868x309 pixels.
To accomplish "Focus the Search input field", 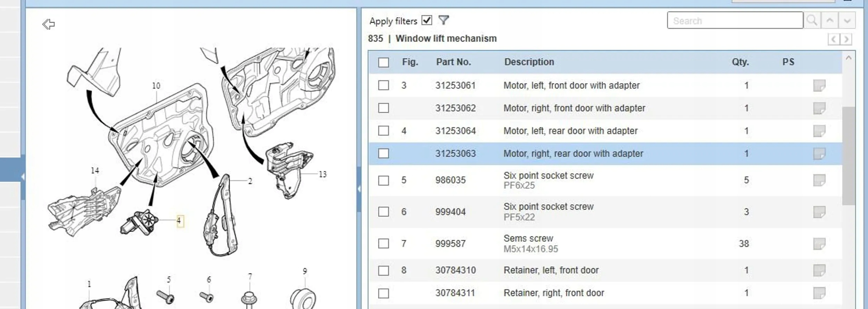I will [x=735, y=20].
